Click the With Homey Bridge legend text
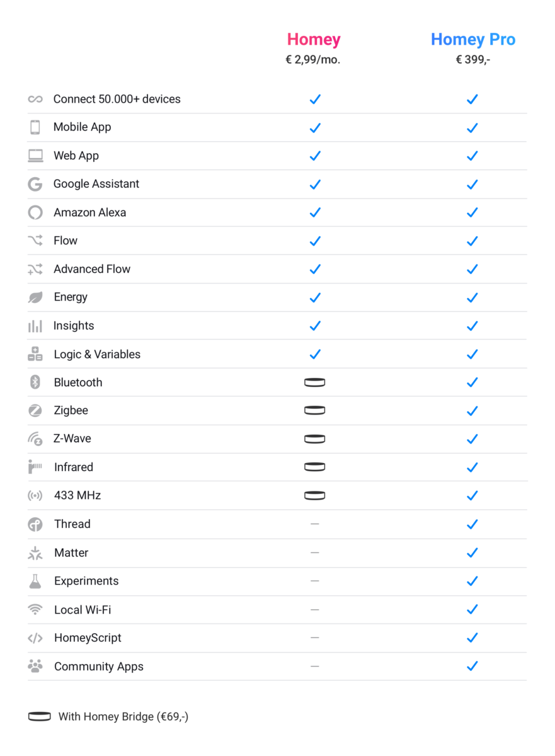The image size is (555, 756). (123, 716)
